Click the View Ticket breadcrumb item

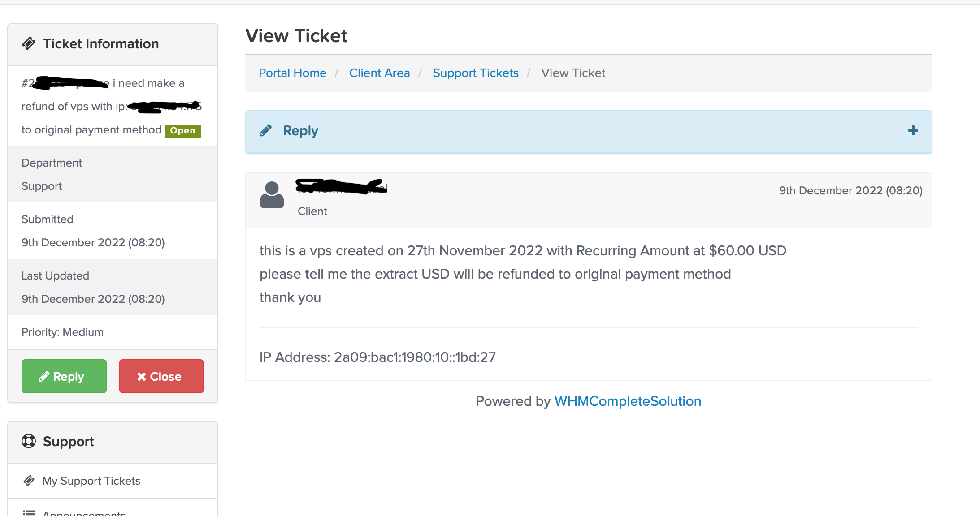(x=573, y=73)
